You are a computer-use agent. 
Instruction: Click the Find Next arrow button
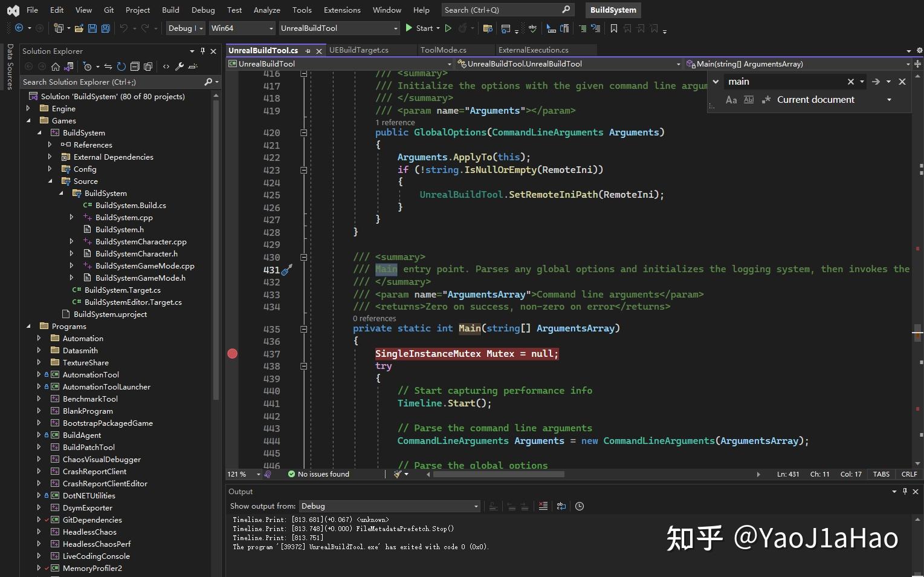(876, 81)
